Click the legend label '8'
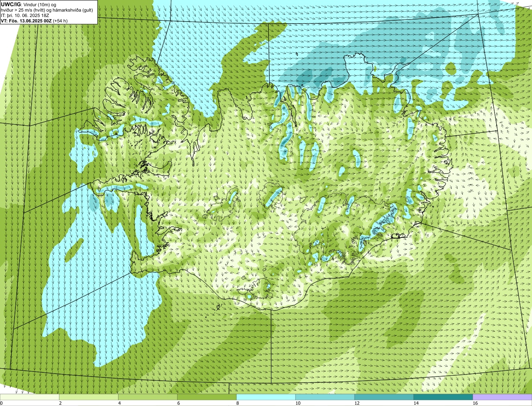Screen dimensions: 532x406 tap(238, 403)
